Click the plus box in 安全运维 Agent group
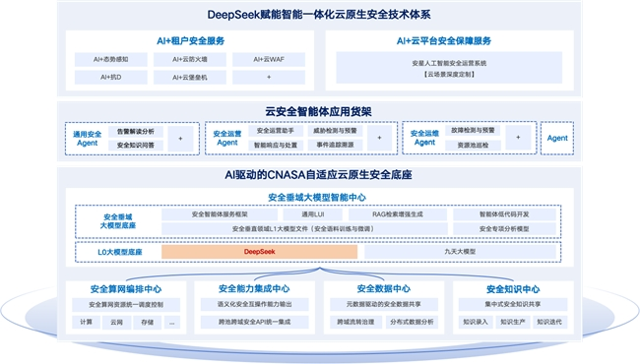The width and height of the screenshot is (640, 364). coord(518,138)
